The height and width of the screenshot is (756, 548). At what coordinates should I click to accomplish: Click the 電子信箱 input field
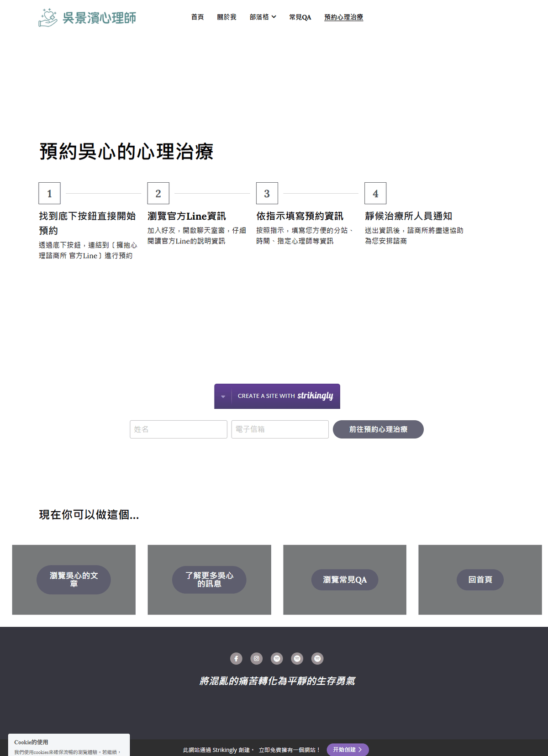point(280,429)
